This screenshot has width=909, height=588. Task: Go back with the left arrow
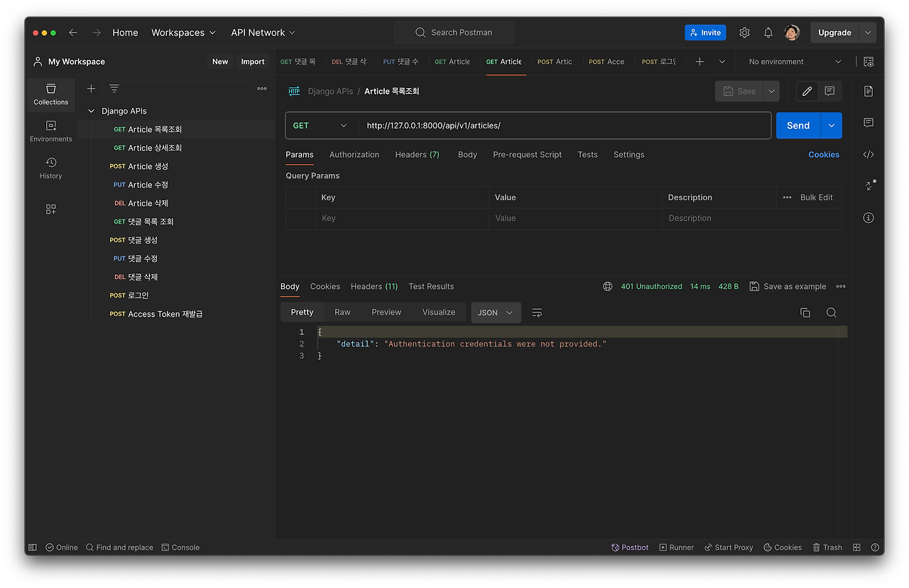coord(72,33)
